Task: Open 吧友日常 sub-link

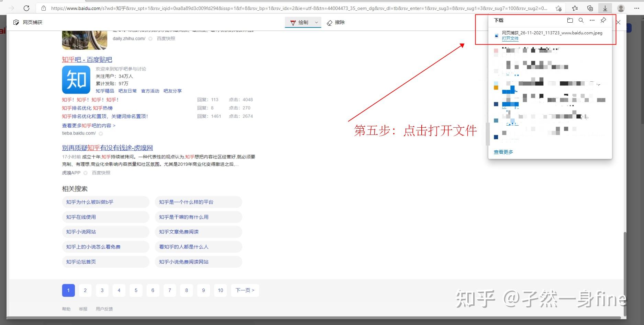Action: (127, 91)
